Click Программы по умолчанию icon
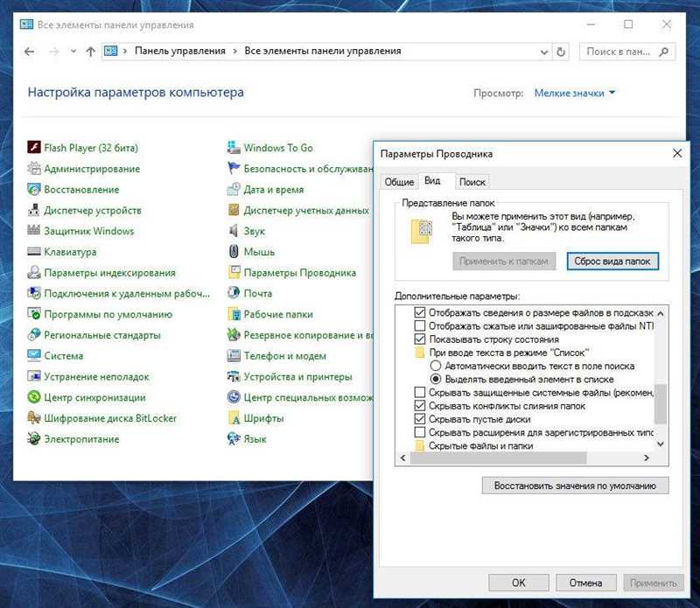This screenshot has width=700, height=608. pyautogui.click(x=34, y=314)
